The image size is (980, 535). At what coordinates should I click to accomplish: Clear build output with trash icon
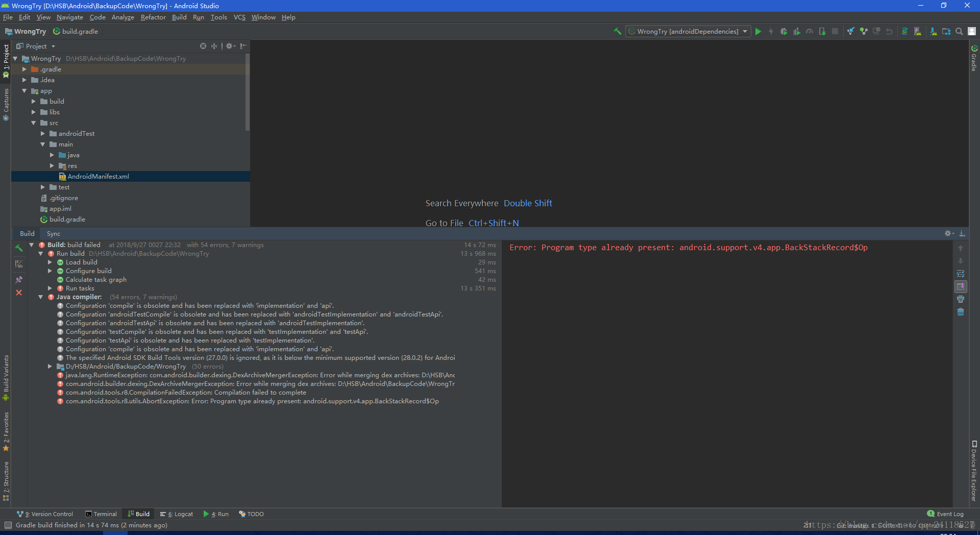[x=961, y=312]
